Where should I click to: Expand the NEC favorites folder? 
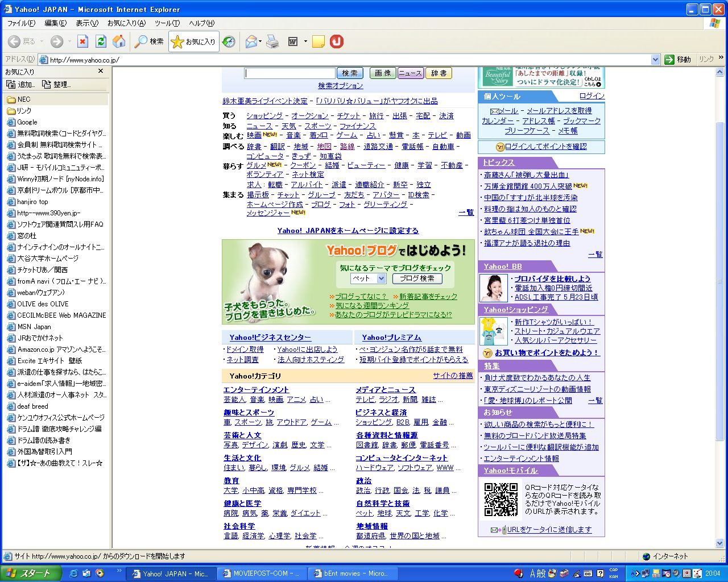(23, 99)
